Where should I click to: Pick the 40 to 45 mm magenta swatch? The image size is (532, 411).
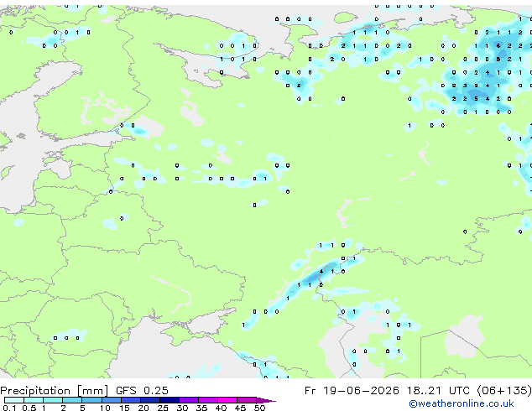click(227, 400)
